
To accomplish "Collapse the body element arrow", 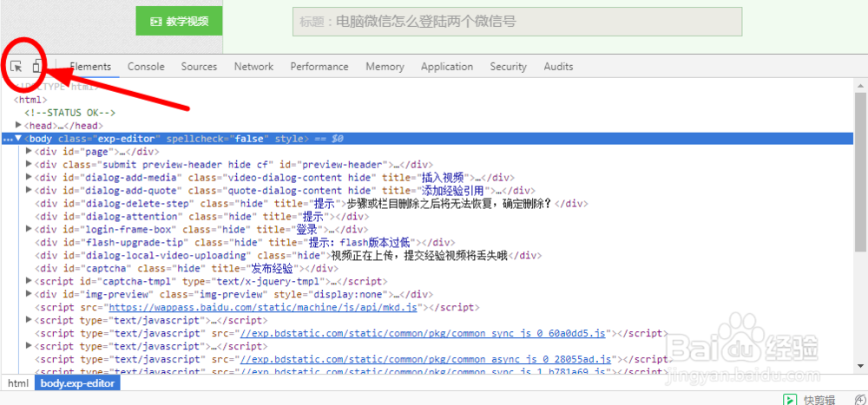I will coord(19,138).
